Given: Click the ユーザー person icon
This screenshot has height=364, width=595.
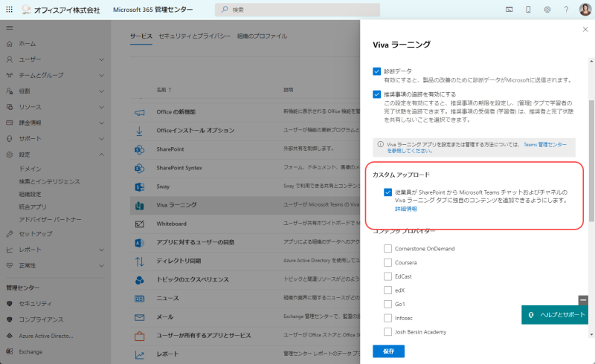Looking at the screenshot, I should (10, 59).
